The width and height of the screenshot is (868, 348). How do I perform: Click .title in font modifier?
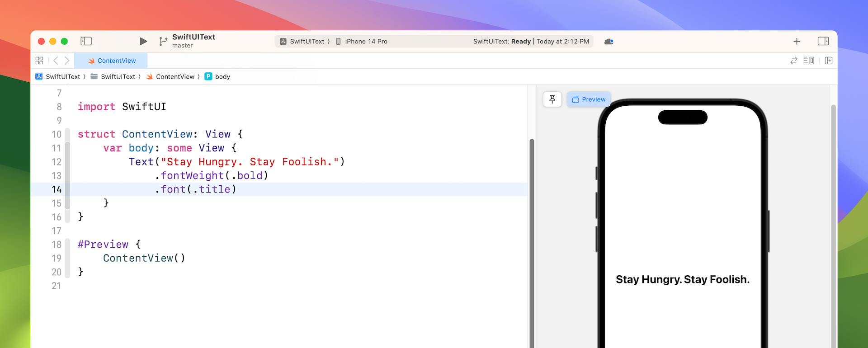click(212, 189)
